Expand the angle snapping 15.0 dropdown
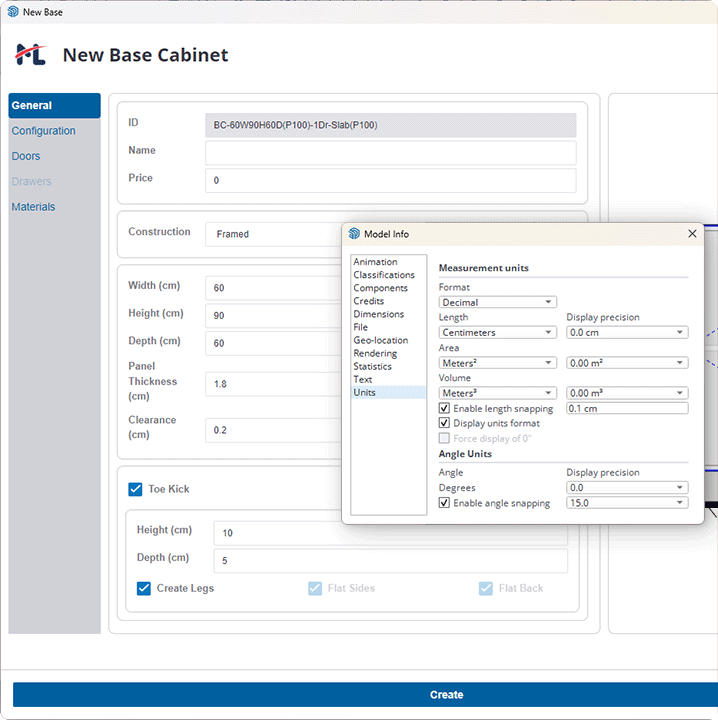The image size is (718, 720). 627,503
